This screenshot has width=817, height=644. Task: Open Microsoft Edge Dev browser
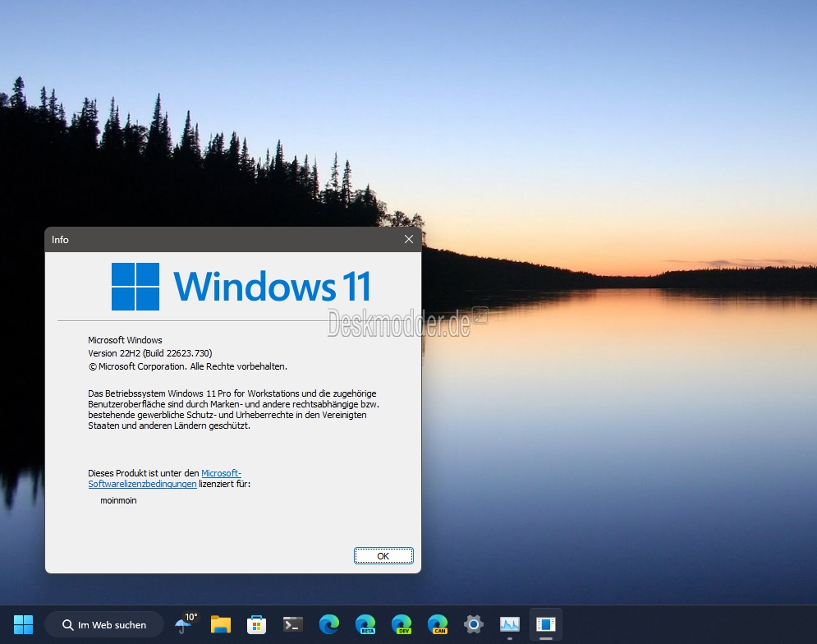click(x=402, y=624)
